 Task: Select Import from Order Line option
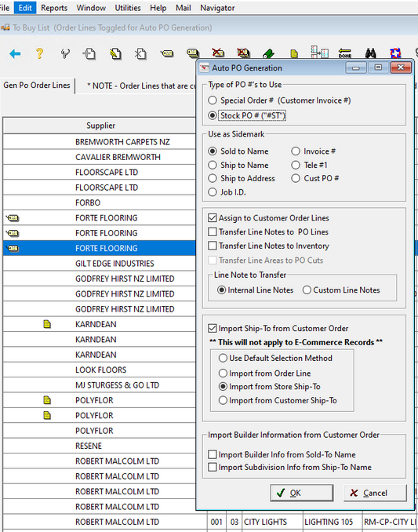coord(223,373)
